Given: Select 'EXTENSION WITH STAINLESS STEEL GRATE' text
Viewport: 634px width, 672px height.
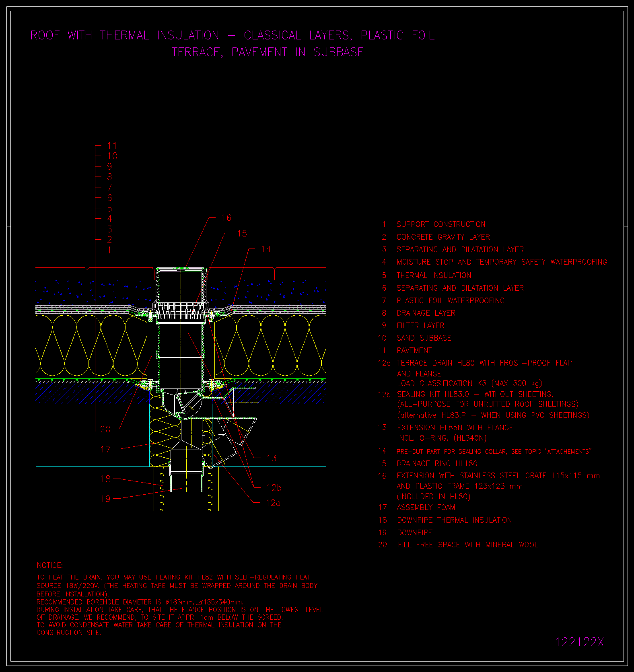Looking at the screenshot, I should [498, 476].
